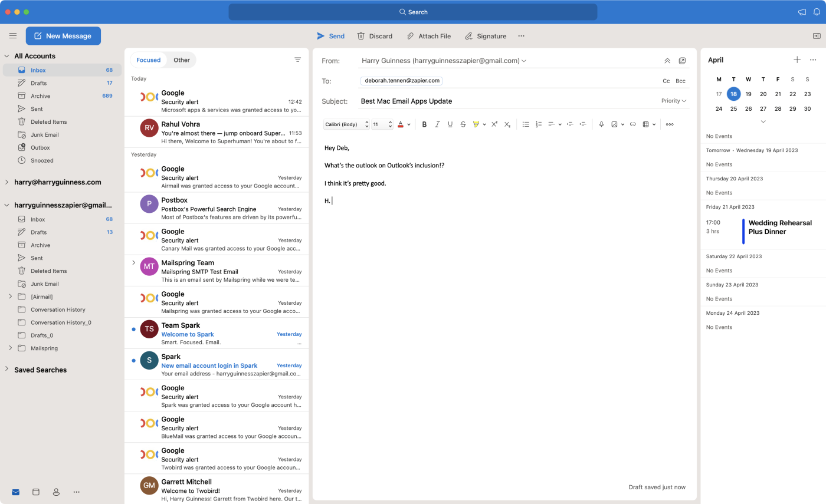Open the Signature tool
This screenshot has height=504, width=826.
(x=485, y=36)
